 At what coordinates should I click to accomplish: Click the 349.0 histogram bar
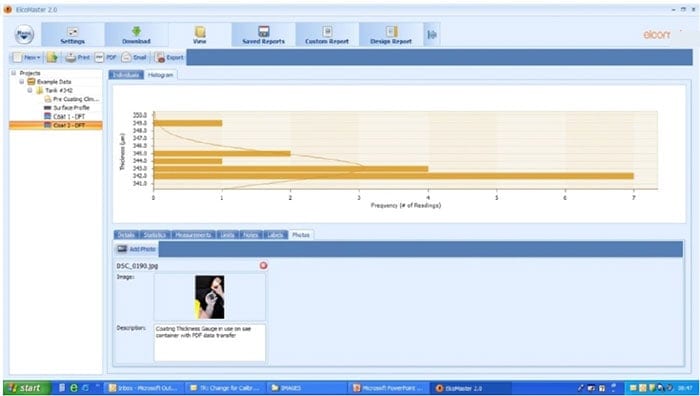(188, 123)
